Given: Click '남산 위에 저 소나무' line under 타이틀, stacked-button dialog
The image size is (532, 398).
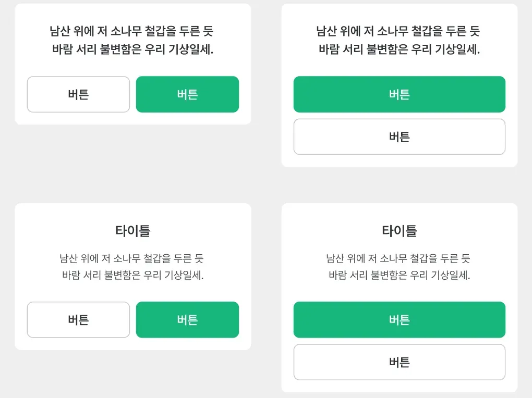Looking at the screenshot, I should click(398, 258).
